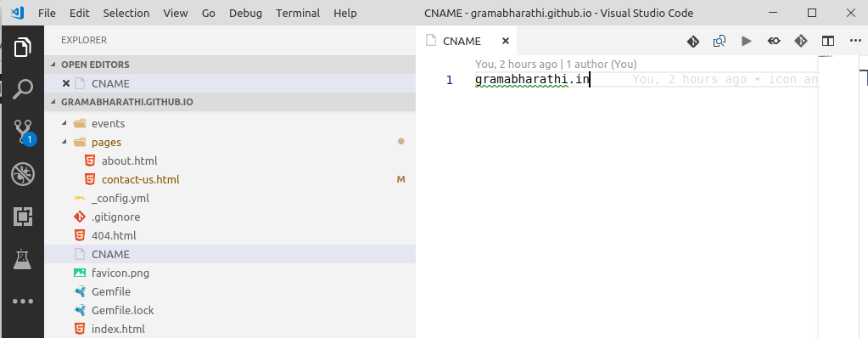The image size is (868, 338).
Task: Split the editor to the right
Action: tap(827, 41)
